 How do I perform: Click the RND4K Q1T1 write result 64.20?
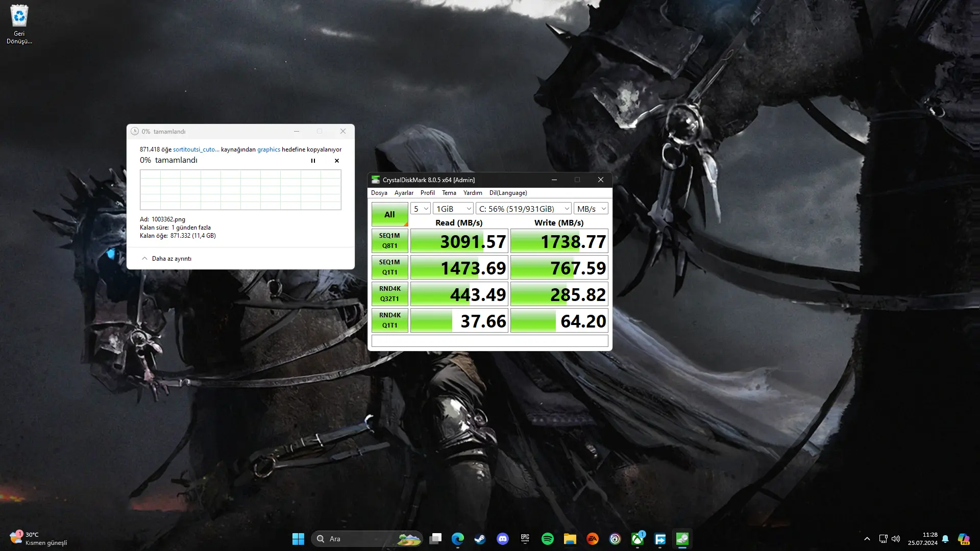559,320
